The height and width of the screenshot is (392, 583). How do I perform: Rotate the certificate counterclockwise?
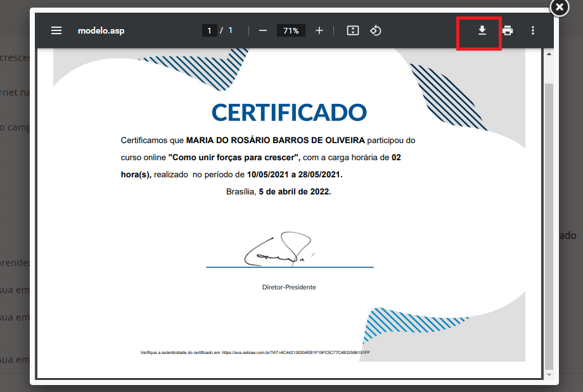pyautogui.click(x=375, y=30)
